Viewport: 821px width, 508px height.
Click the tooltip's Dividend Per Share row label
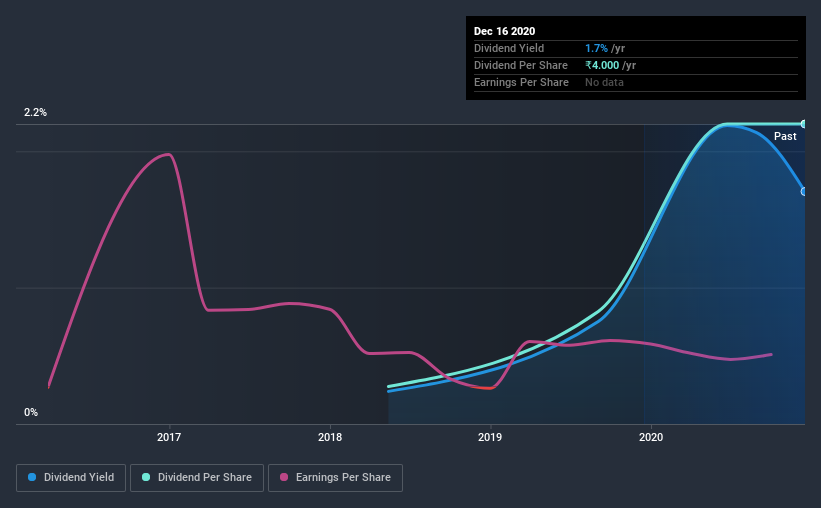click(x=520, y=65)
